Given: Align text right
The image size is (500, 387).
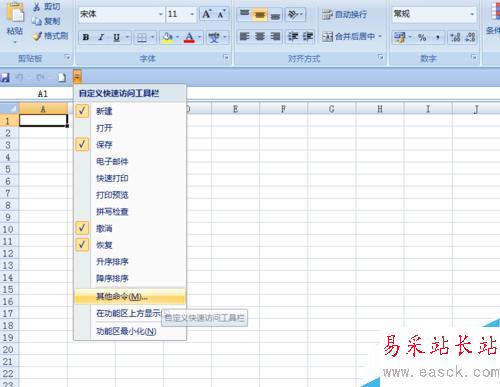Looking at the screenshot, I should (275, 36).
